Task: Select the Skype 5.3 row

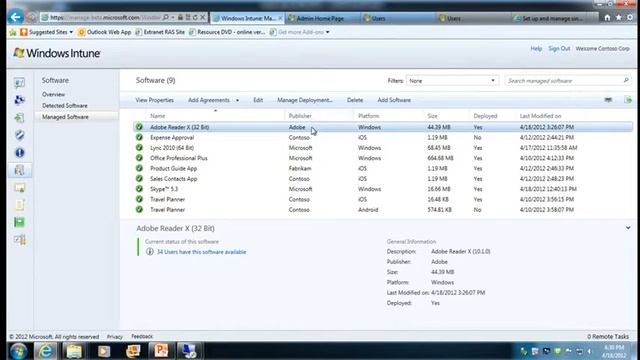Action: [x=383, y=189]
